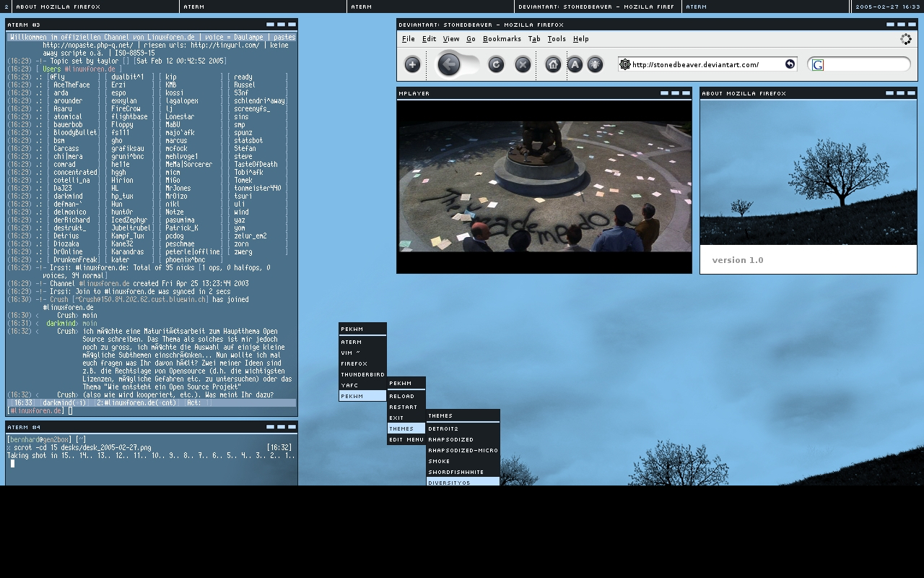This screenshot has height=578, width=924.
Task: Go to the Firefox Home page
Action: pos(553,65)
